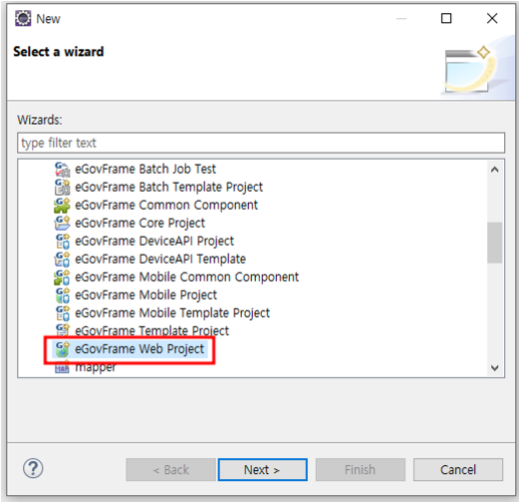Click the eGovFrame Batch Template Project icon
The height and width of the screenshot is (502, 524).
coord(62,187)
